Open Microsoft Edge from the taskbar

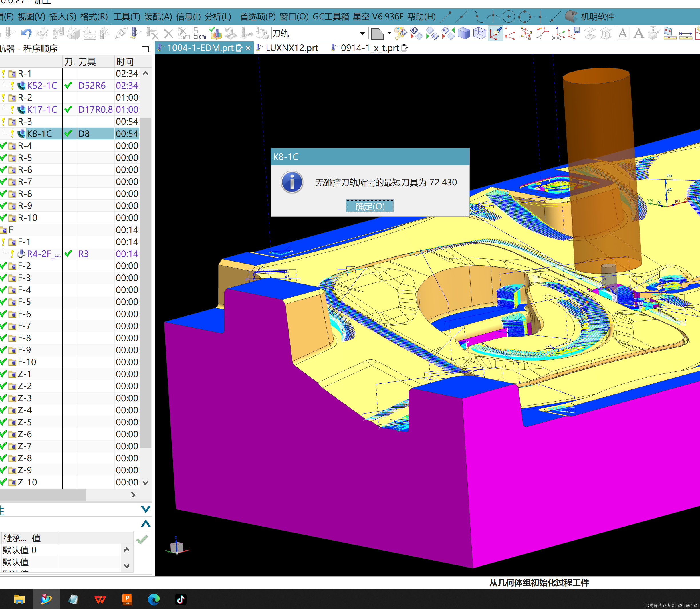154,600
